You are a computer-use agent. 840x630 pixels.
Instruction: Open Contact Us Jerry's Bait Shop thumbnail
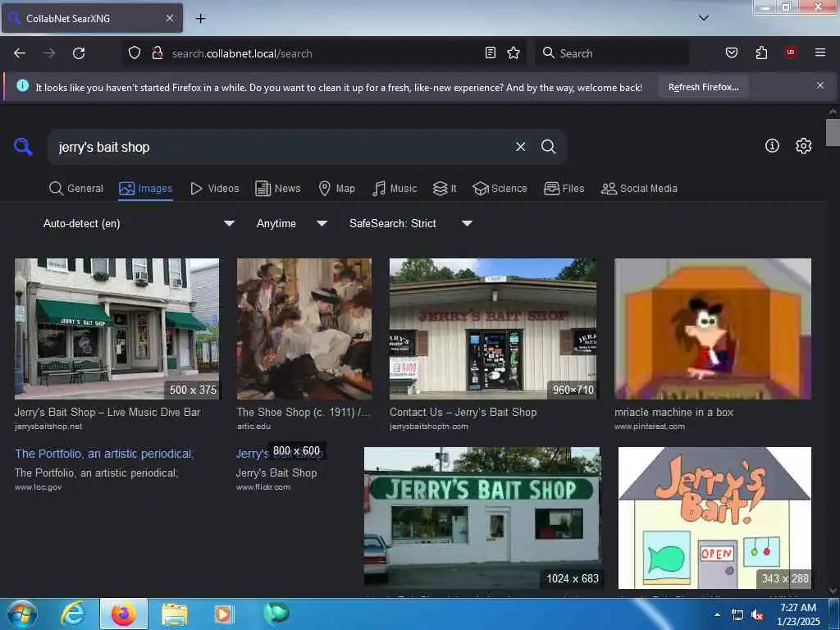(x=493, y=329)
